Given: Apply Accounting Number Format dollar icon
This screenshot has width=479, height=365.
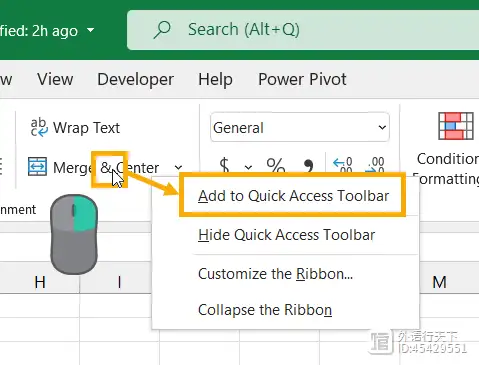Looking at the screenshot, I should (224, 165).
